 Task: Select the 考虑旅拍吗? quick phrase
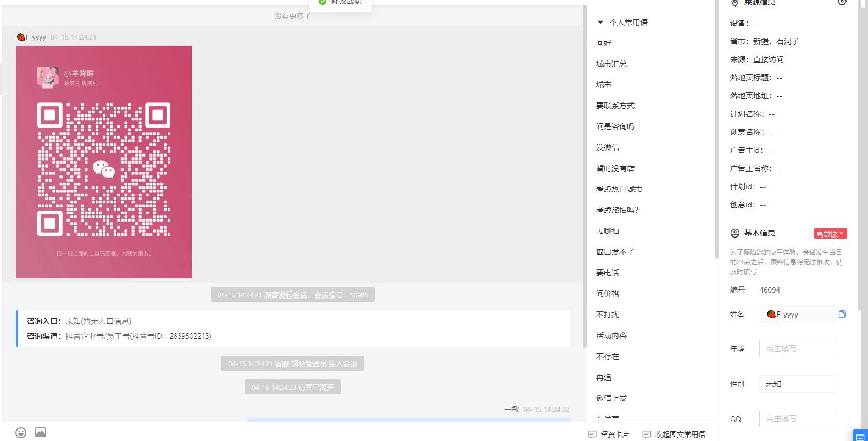click(617, 210)
